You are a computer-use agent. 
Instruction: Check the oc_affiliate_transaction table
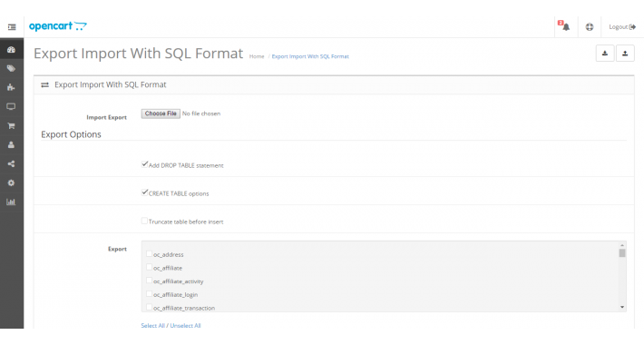149,307
